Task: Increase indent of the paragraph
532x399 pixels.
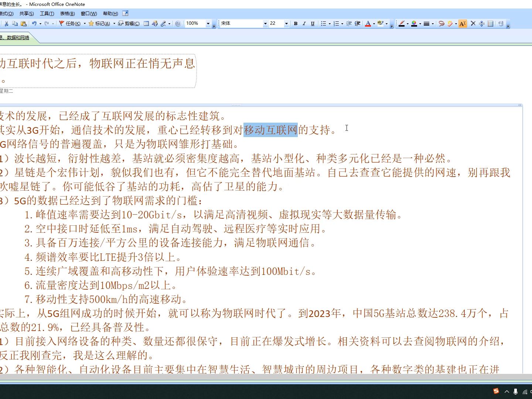Action: [x=357, y=23]
